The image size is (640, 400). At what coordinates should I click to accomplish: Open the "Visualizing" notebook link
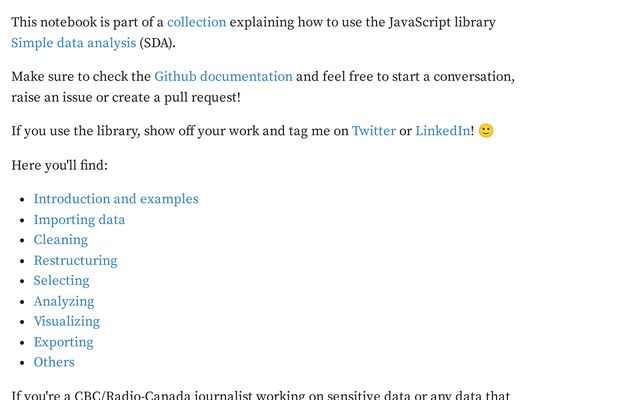pyautogui.click(x=66, y=322)
